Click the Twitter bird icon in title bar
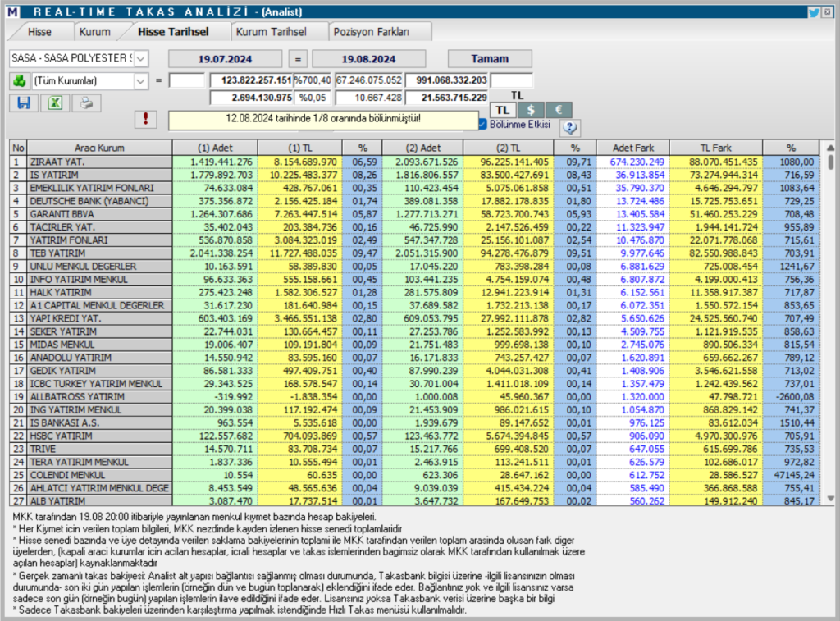840x621 pixels. [814, 11]
